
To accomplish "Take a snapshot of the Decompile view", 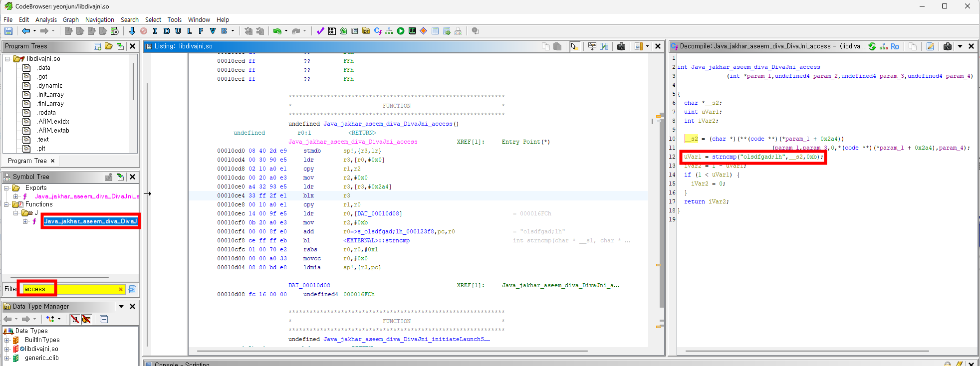I will (948, 46).
